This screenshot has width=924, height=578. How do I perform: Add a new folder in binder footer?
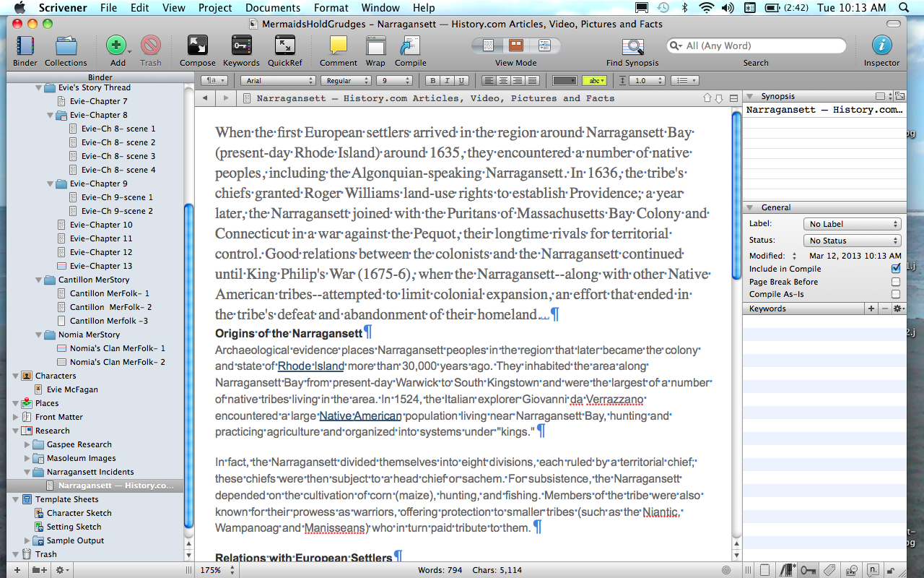[x=38, y=570]
